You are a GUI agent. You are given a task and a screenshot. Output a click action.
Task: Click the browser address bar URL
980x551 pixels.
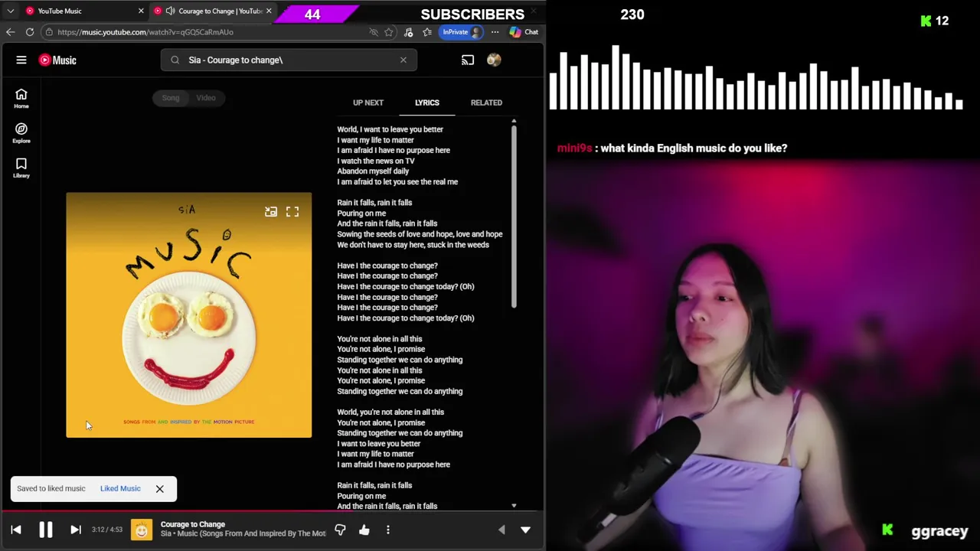(145, 32)
